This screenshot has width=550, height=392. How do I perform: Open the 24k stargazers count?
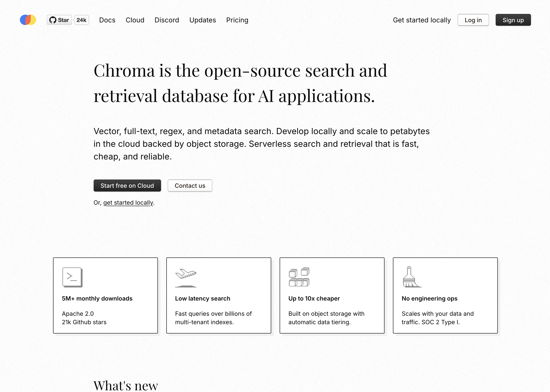(x=82, y=20)
